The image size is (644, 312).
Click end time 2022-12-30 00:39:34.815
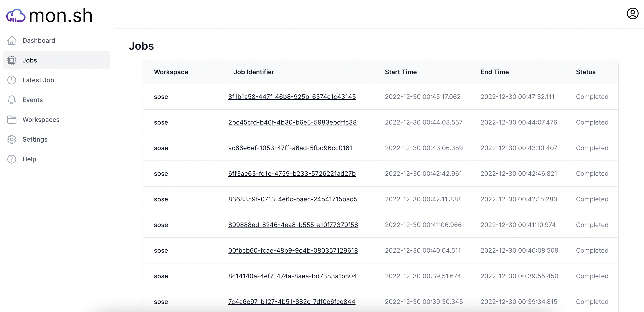click(519, 302)
